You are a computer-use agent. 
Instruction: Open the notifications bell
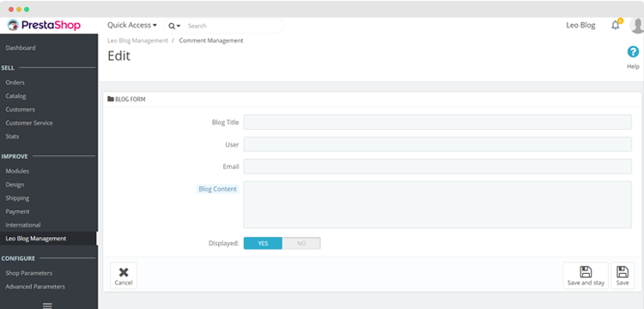[616, 26]
